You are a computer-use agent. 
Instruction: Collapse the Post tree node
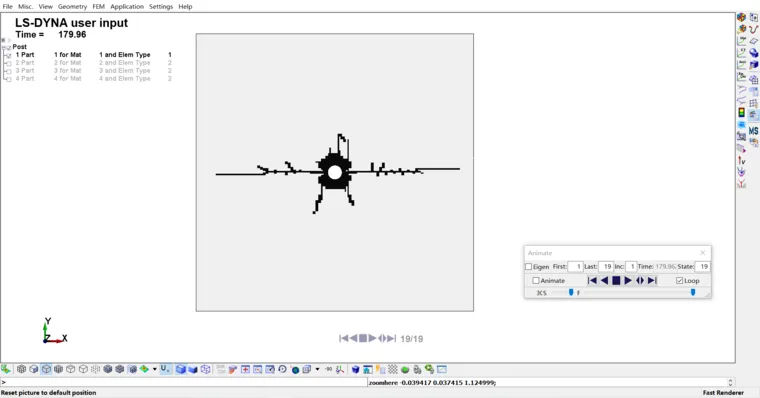click(4, 48)
